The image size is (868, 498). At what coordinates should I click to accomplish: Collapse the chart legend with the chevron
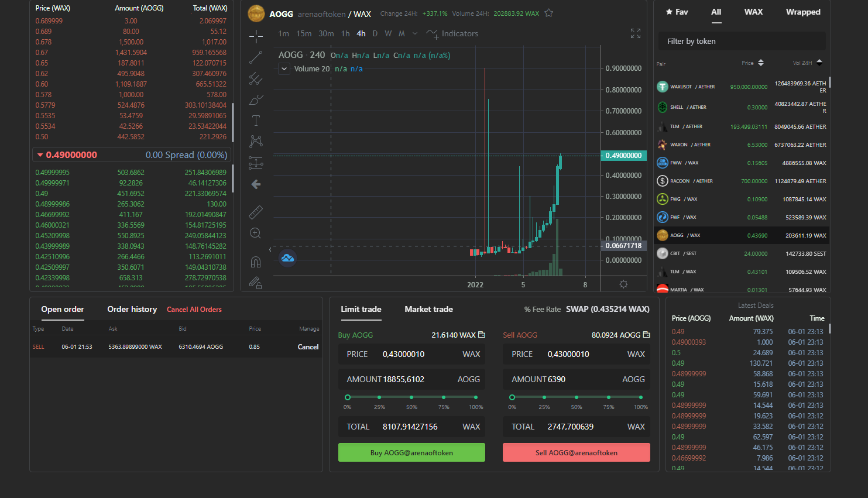(284, 68)
